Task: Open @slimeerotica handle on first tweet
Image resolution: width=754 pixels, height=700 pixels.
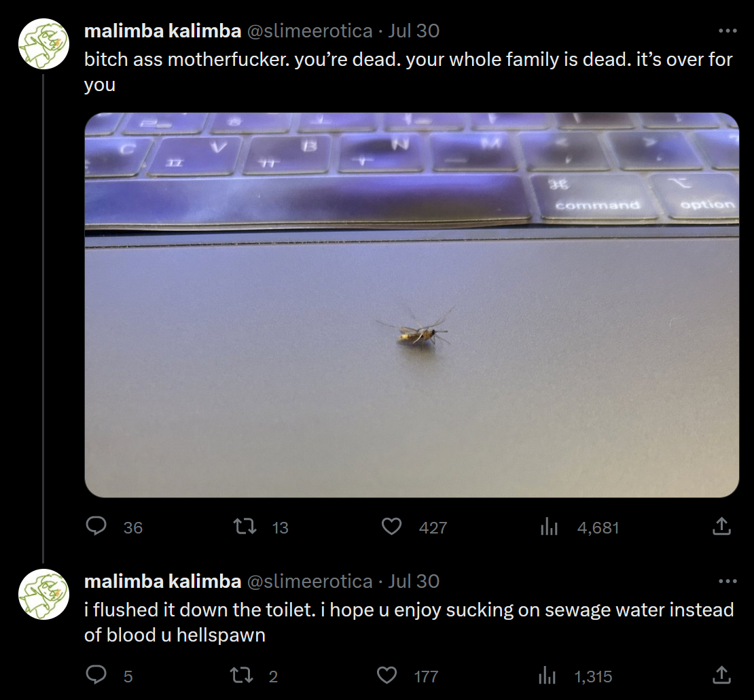Action: (309, 31)
